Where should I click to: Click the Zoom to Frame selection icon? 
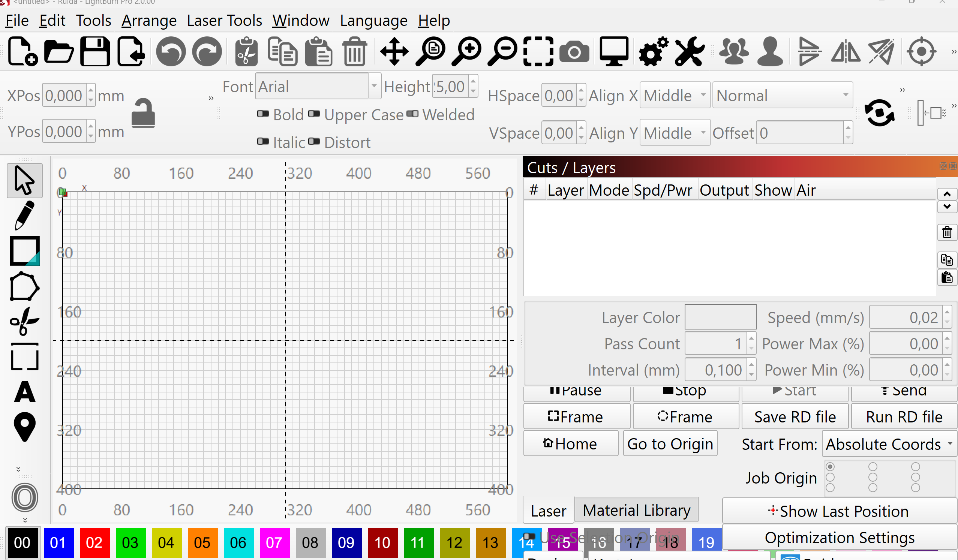pos(538,51)
